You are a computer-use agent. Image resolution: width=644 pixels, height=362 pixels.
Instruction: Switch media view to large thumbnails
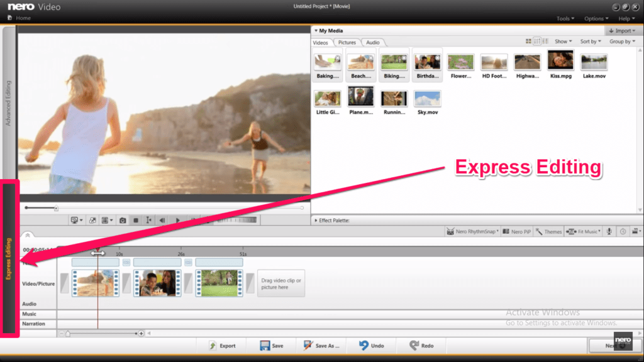pyautogui.click(x=529, y=40)
